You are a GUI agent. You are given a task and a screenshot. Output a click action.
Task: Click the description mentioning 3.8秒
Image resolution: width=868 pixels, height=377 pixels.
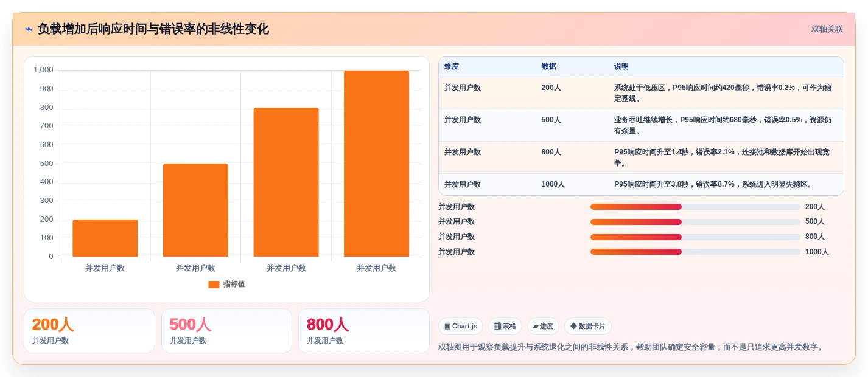click(714, 184)
